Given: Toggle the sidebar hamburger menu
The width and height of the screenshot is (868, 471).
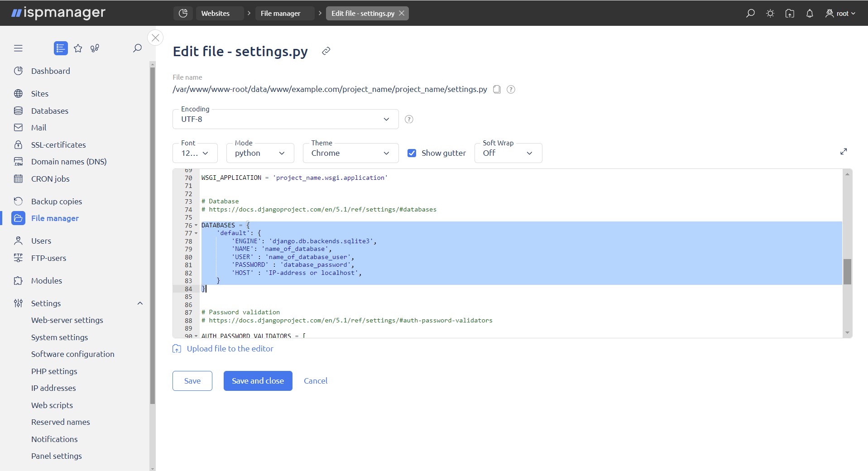Looking at the screenshot, I should 18,48.
